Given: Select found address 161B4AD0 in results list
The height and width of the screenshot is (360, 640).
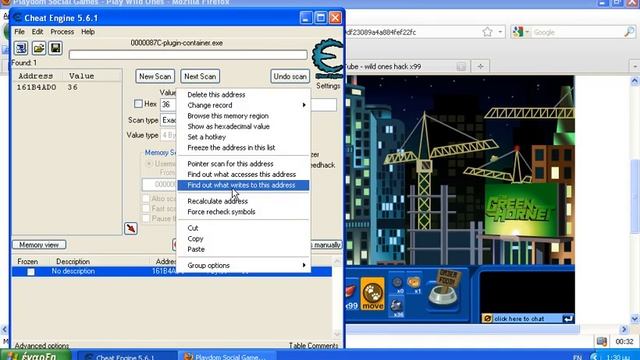Looking at the screenshot, I should pyautogui.click(x=67, y=87).
